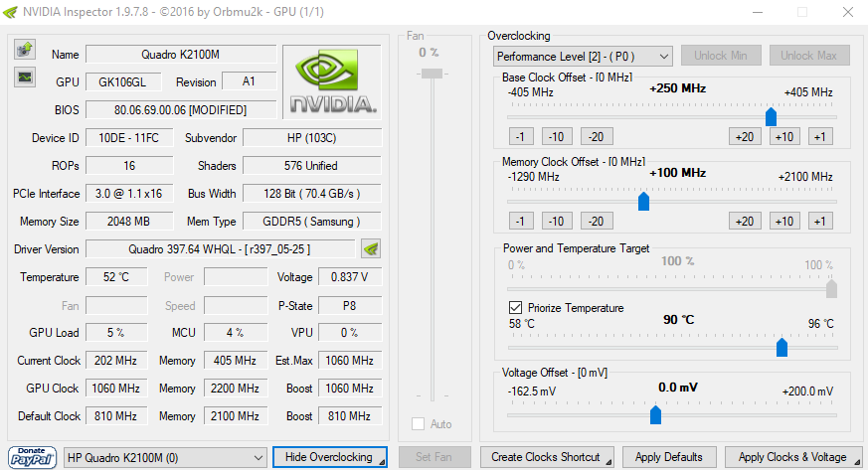Click the Memory value 2200 MHz

[x=236, y=389]
